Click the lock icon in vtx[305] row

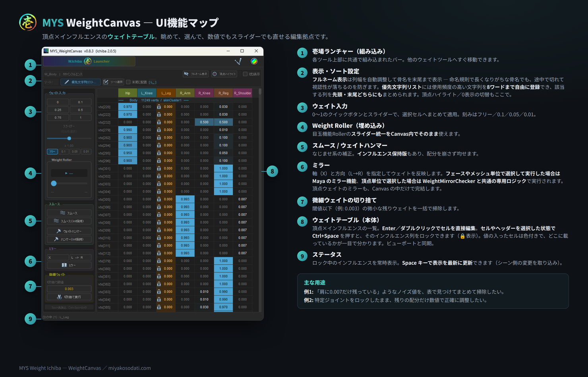pyautogui.click(x=159, y=199)
